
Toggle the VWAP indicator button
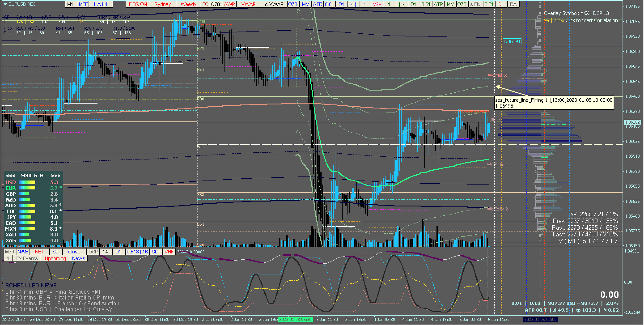click(x=248, y=4)
